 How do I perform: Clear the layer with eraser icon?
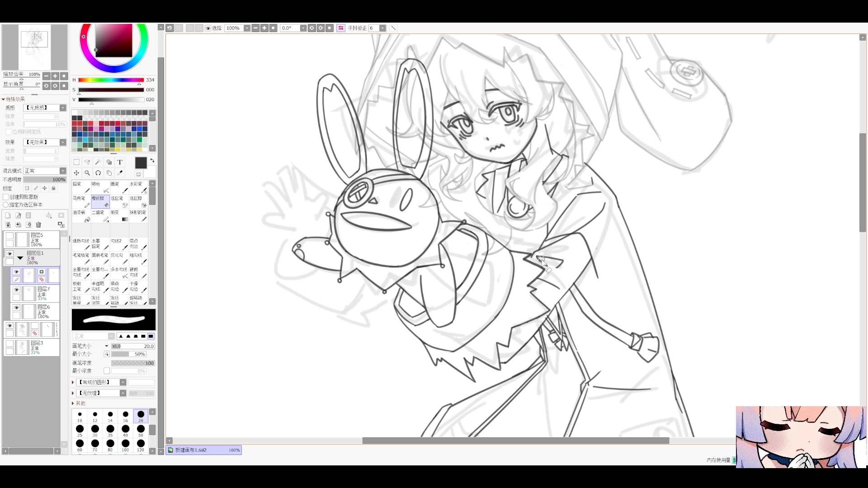[28, 225]
